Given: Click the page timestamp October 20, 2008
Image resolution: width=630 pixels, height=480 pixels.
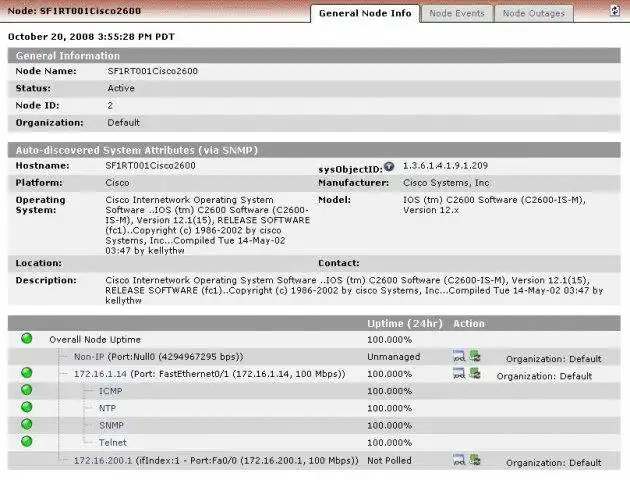Looking at the screenshot, I should pos(91,37).
